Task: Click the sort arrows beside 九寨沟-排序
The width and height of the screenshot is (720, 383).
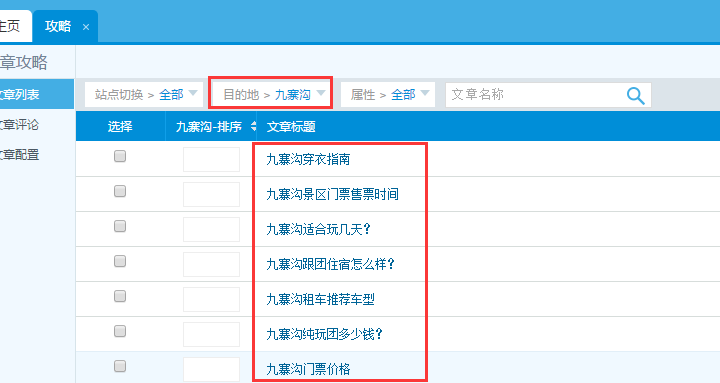Action: [253, 126]
